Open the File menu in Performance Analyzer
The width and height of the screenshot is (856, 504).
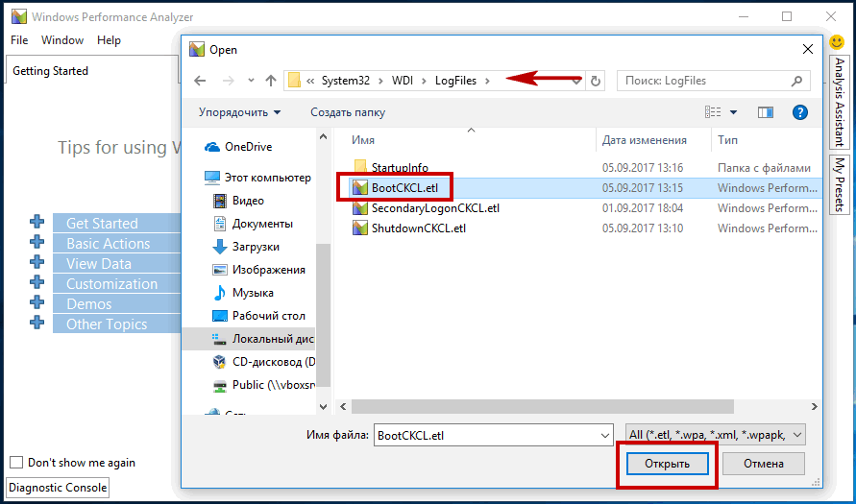point(19,40)
